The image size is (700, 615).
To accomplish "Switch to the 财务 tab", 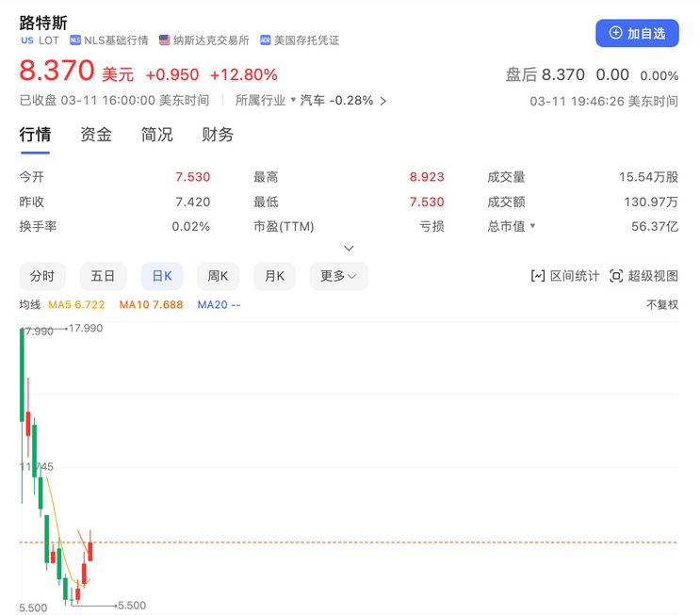I will coord(218,135).
